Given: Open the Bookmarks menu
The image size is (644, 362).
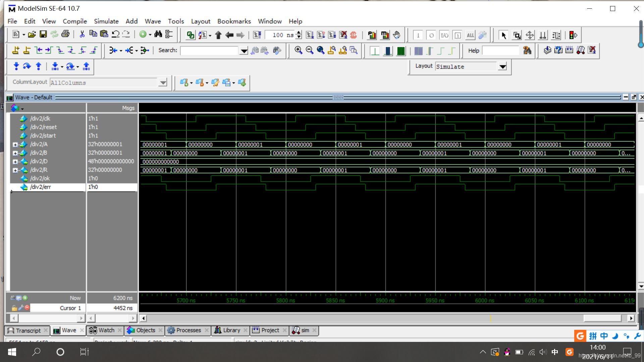Looking at the screenshot, I should point(234,21).
